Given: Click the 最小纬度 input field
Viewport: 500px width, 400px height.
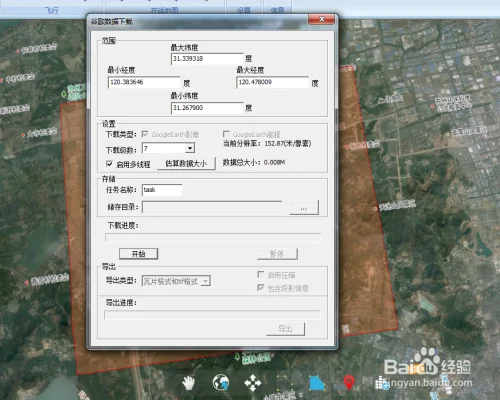Looking at the screenshot, I should pos(207,108).
